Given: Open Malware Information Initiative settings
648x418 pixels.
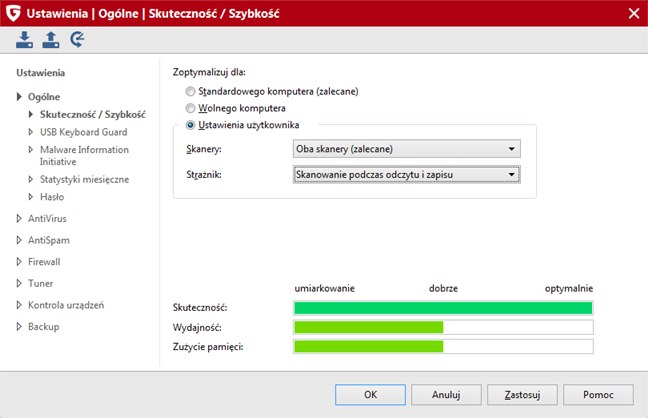Looking at the screenshot, I should pos(84,155).
